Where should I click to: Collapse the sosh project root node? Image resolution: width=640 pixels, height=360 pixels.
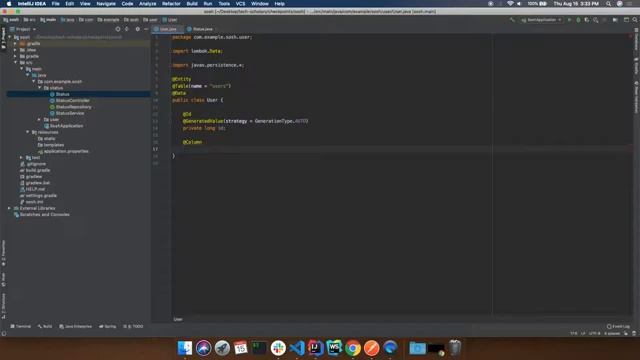pos(10,37)
